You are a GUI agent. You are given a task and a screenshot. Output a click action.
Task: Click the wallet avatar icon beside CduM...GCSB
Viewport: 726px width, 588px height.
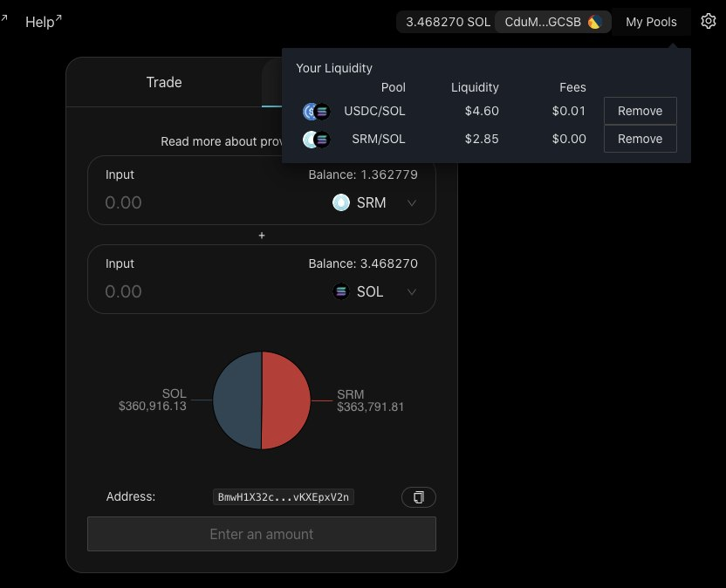click(595, 22)
